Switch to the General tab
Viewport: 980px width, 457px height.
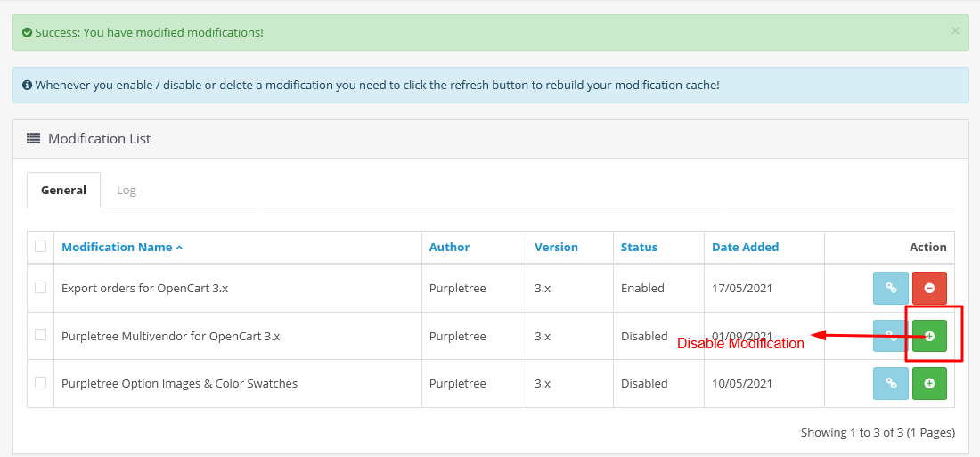coord(64,190)
